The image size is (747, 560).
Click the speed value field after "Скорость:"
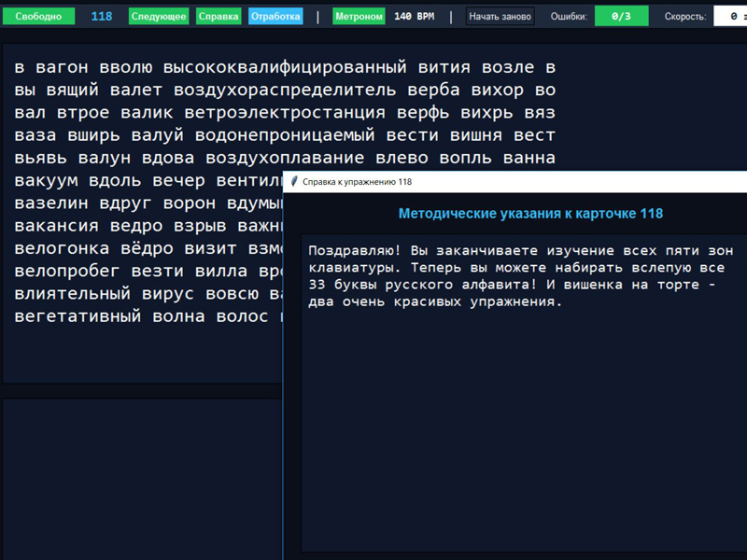730,16
